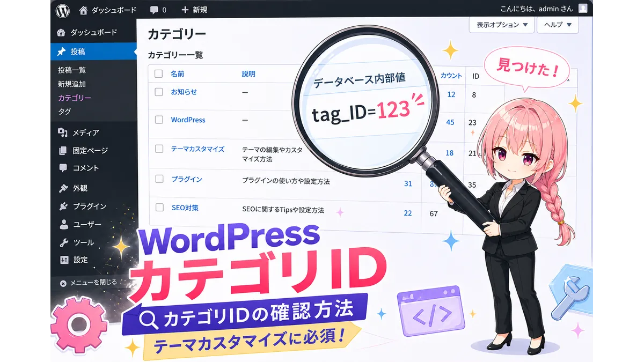Expand the ヘルプ dropdown
This screenshot has height=362, width=644.
pos(558,25)
